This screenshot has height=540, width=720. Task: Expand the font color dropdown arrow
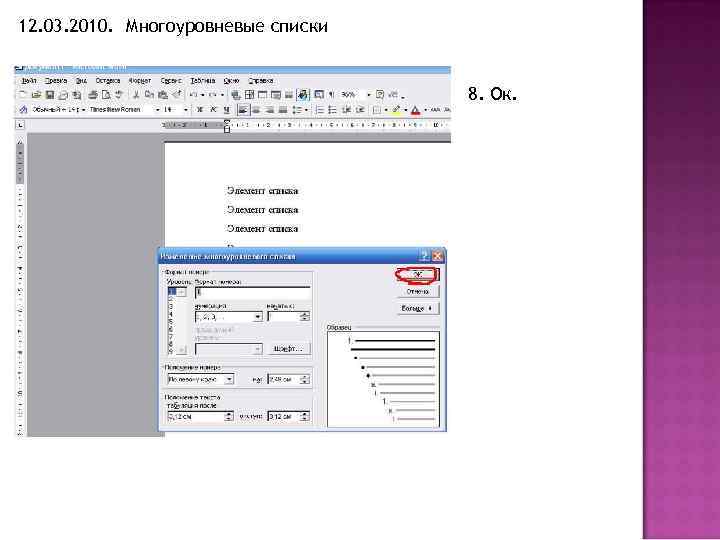pyautogui.click(x=426, y=110)
